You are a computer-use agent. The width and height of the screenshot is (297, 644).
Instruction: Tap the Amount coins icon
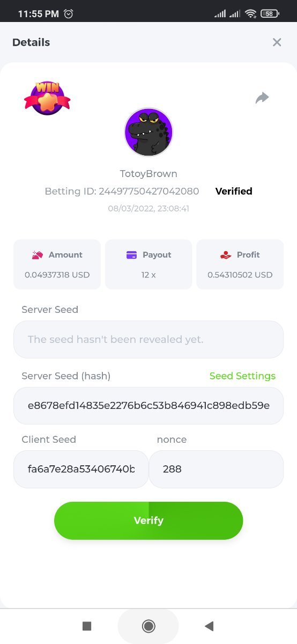click(x=37, y=255)
